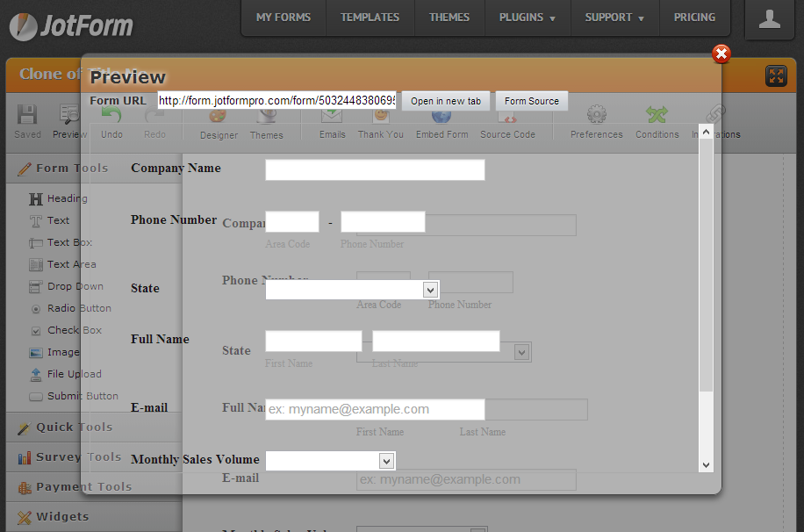Screen dimensions: 804x532
Task: Click the Form Source button
Action: coord(531,101)
